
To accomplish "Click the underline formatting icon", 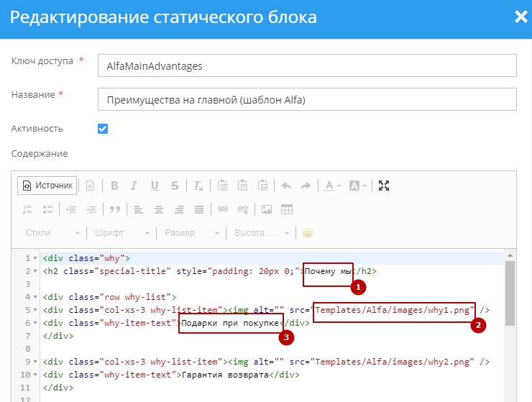I will pos(155,186).
